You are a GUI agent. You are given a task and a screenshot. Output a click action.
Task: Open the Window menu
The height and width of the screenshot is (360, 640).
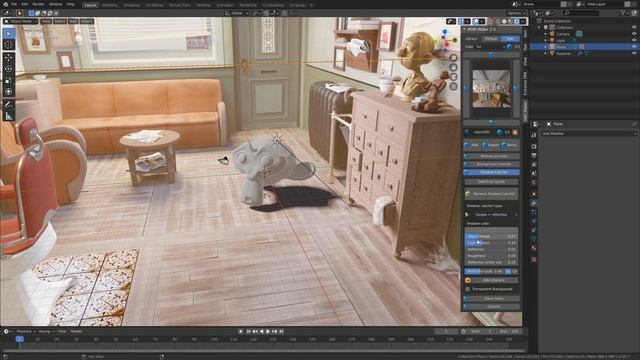click(x=56, y=4)
